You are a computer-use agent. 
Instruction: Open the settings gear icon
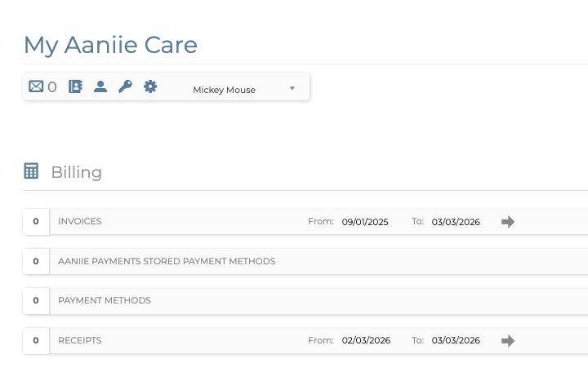coord(150,86)
